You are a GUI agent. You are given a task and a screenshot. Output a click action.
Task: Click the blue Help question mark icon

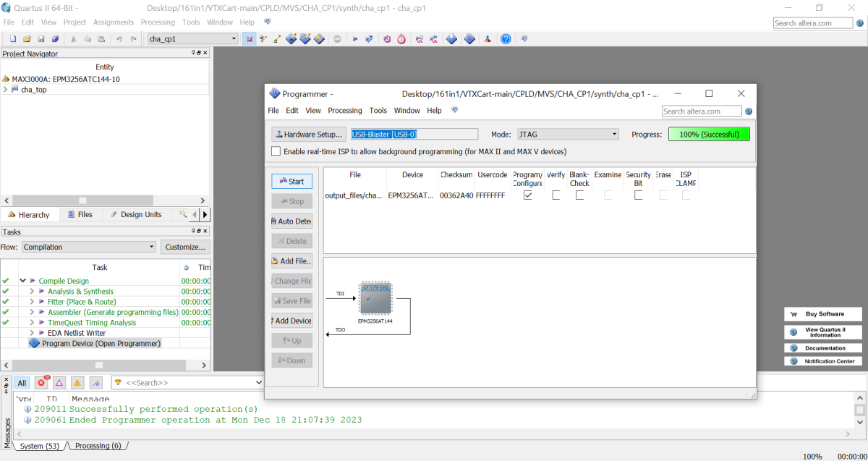pyautogui.click(x=506, y=39)
